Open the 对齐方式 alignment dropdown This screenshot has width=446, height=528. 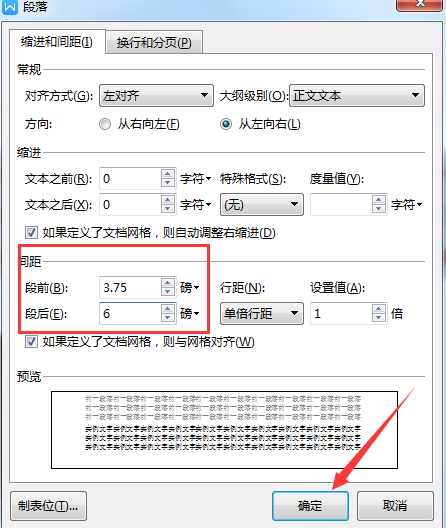tap(156, 96)
